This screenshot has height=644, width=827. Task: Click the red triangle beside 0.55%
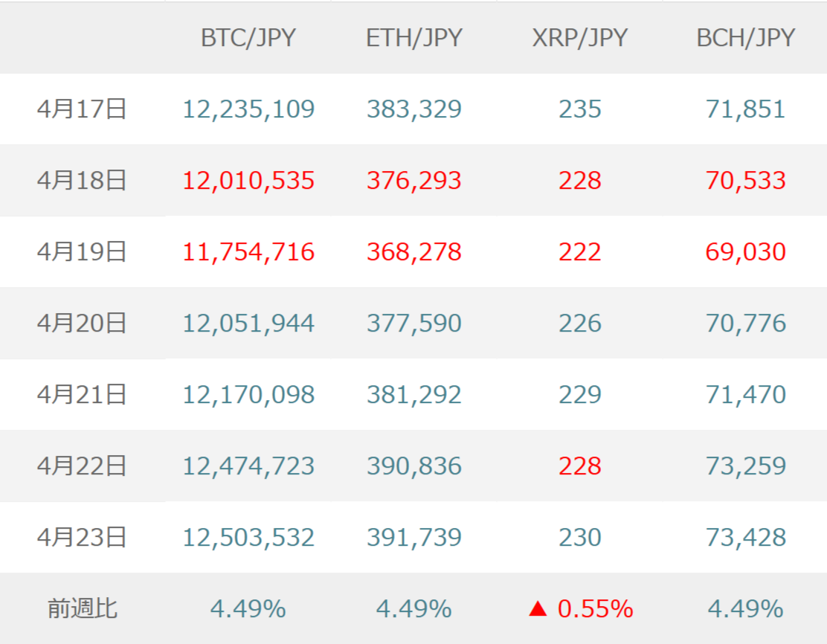click(x=538, y=610)
